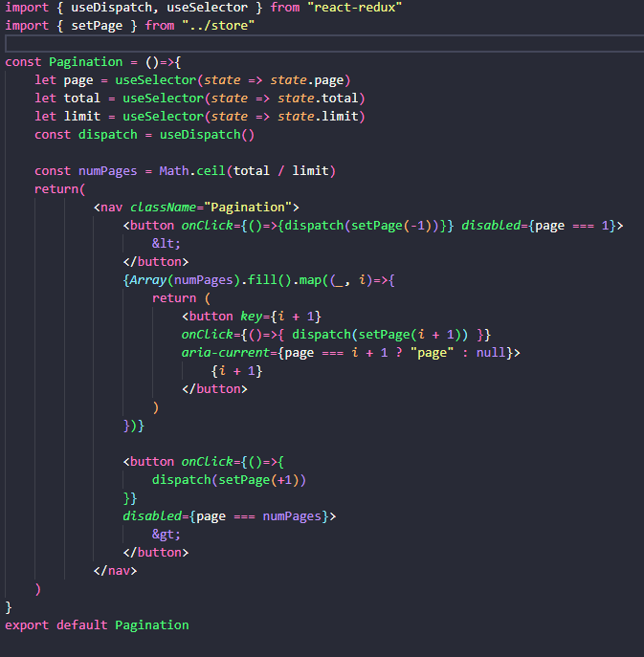
Task: Click the '&lt;' entity text
Action: [x=167, y=244]
